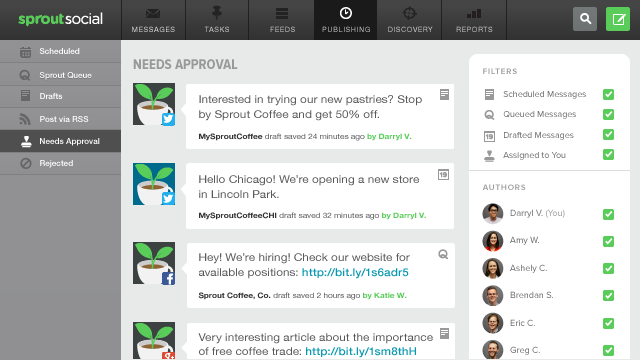Open Post via RSS sidebar item
The width and height of the screenshot is (640, 360).
60,119
